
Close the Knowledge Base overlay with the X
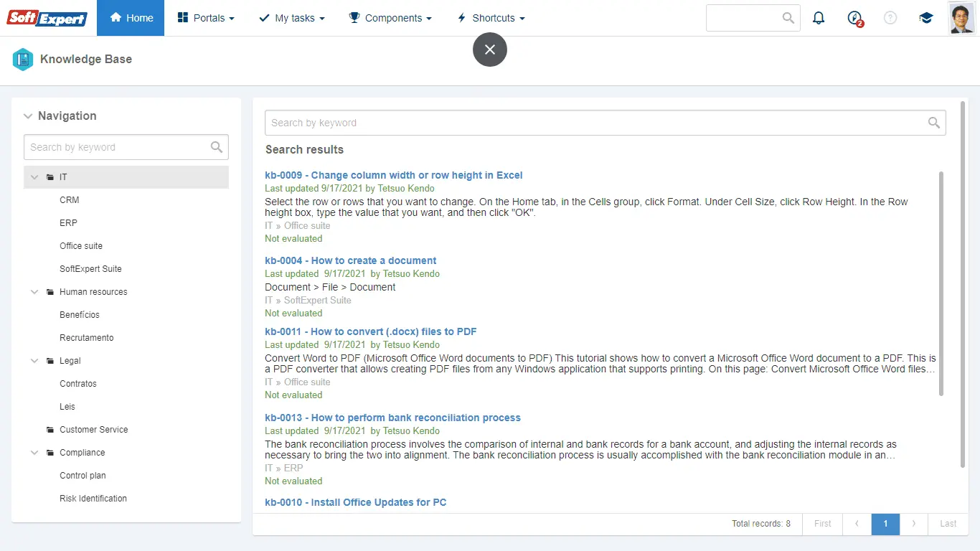coord(489,50)
